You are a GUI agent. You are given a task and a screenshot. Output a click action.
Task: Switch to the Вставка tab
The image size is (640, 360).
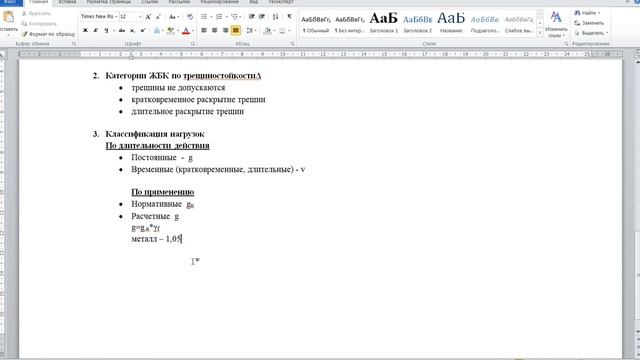(x=67, y=2)
